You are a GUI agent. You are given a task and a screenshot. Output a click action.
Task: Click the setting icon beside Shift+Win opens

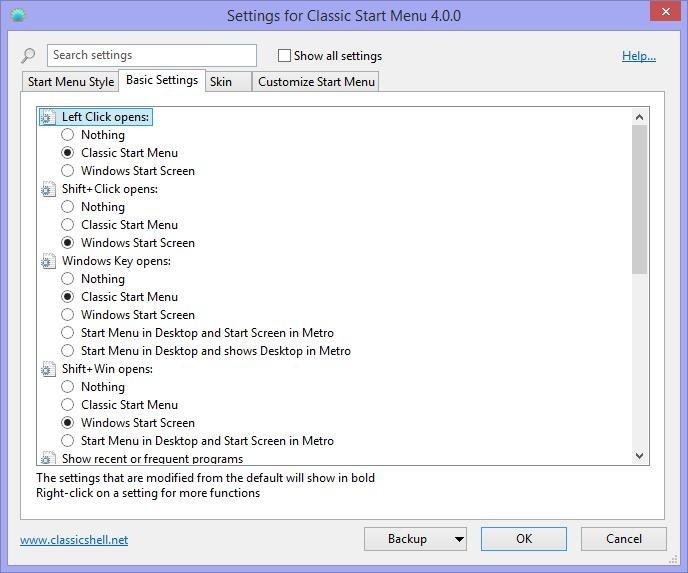coord(48,369)
